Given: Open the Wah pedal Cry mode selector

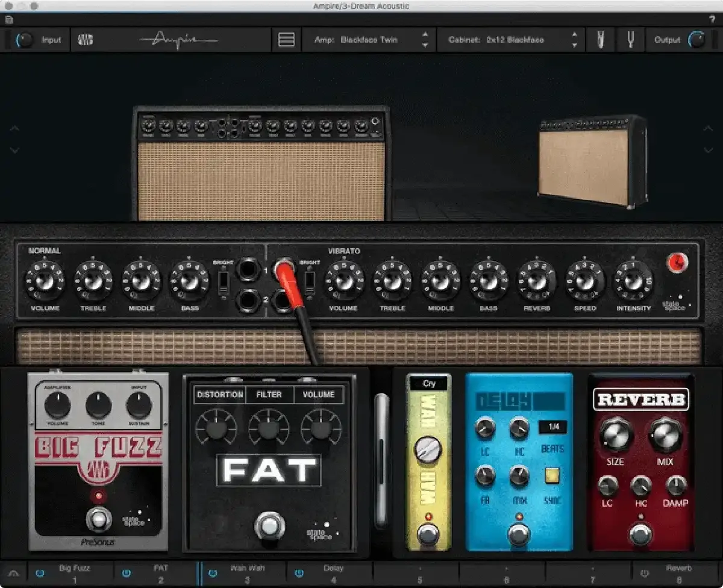Looking at the screenshot, I should click(429, 384).
